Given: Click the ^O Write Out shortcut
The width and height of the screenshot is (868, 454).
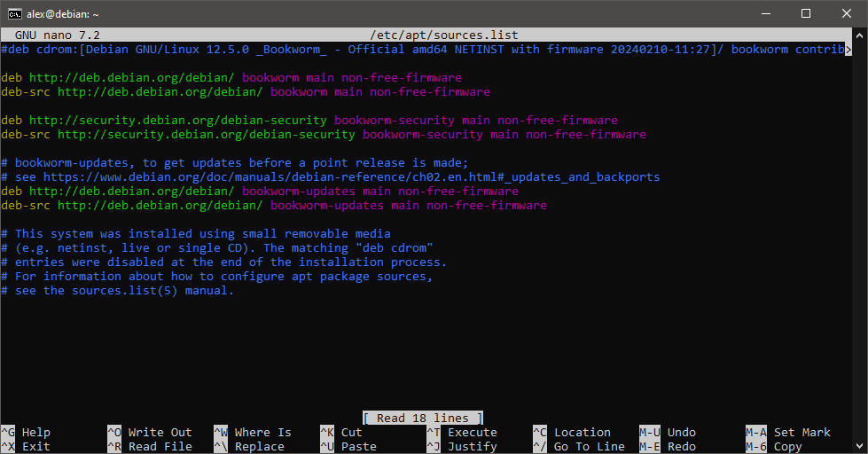Looking at the screenshot, I should (149, 433).
